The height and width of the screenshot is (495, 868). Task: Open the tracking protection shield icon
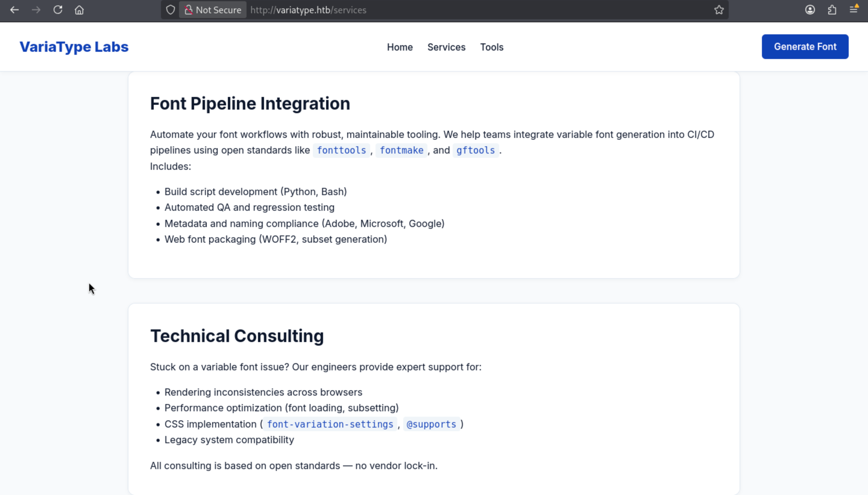[171, 10]
